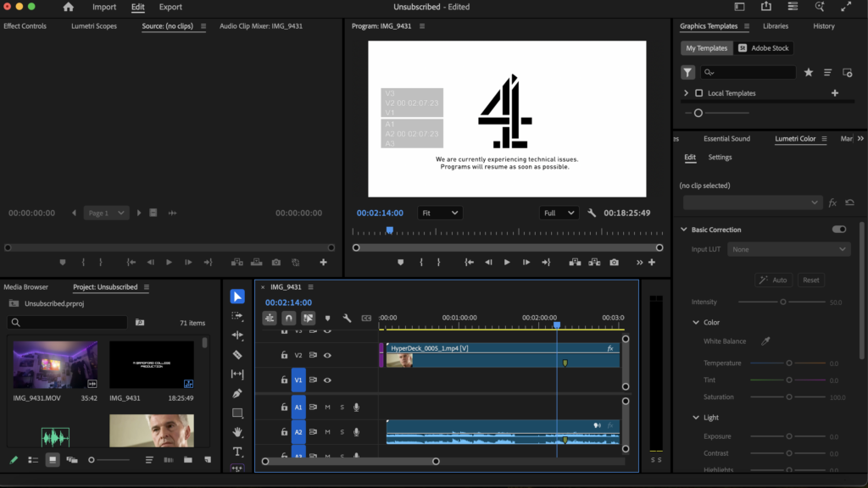The height and width of the screenshot is (488, 868).
Task: Select the Adobe Stock button
Action: pyautogui.click(x=765, y=48)
